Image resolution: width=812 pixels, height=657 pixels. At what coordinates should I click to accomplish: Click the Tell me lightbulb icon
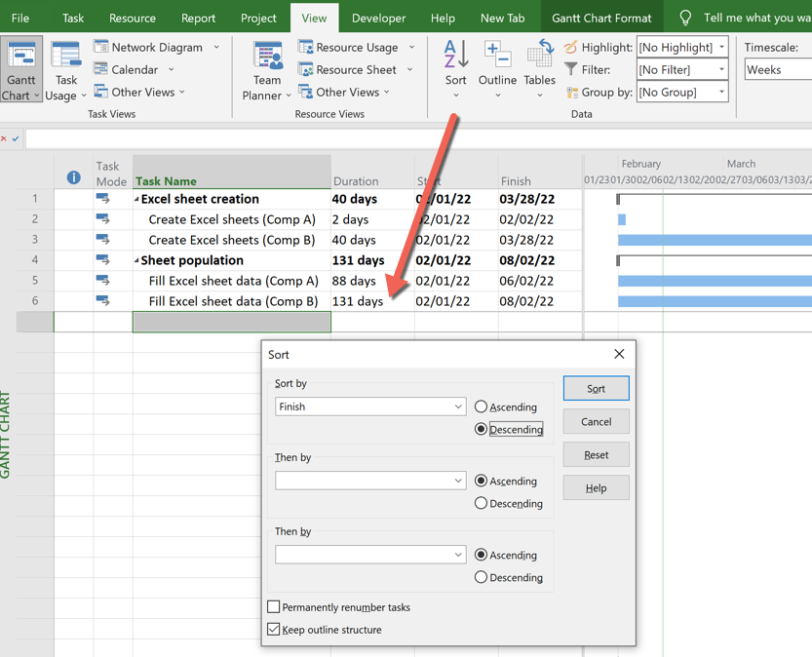click(x=685, y=19)
